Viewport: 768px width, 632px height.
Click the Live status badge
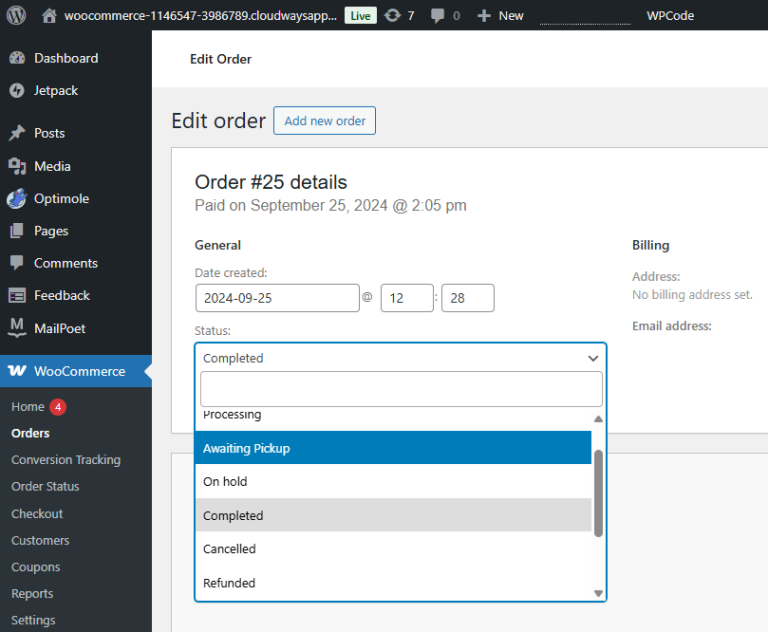(x=360, y=16)
